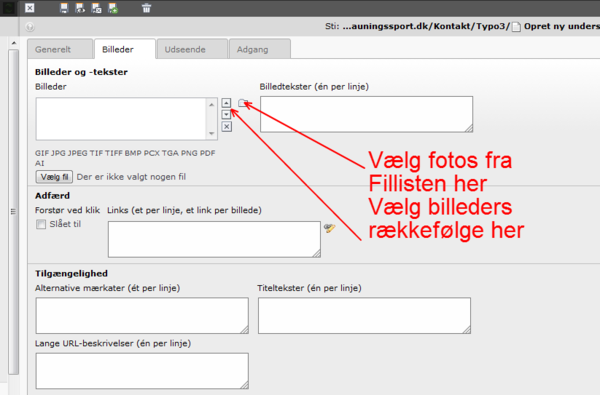Click the Titeltekster text area
The width and height of the screenshot is (600, 395).
point(364,316)
